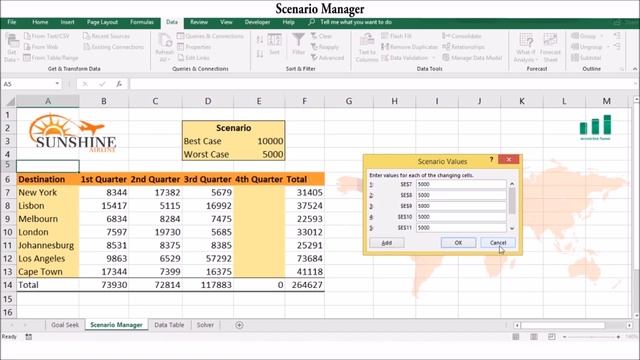Switch to Page Break Preview in status bar

(552, 337)
